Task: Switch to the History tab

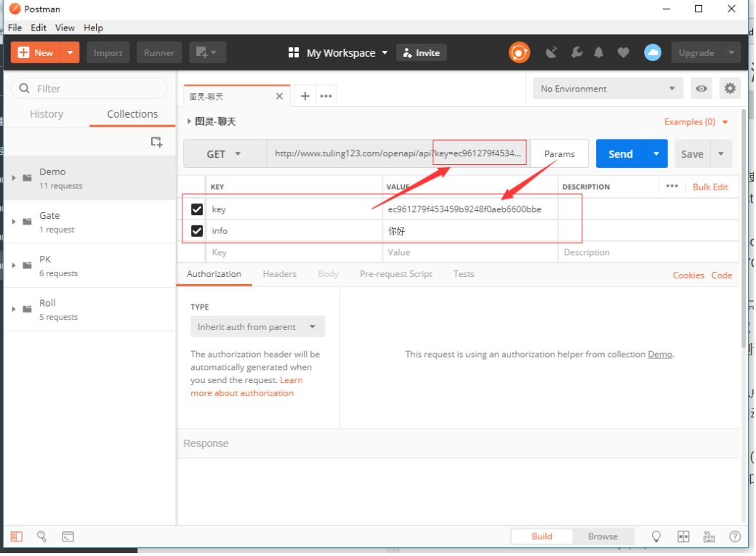Action: 47,114
